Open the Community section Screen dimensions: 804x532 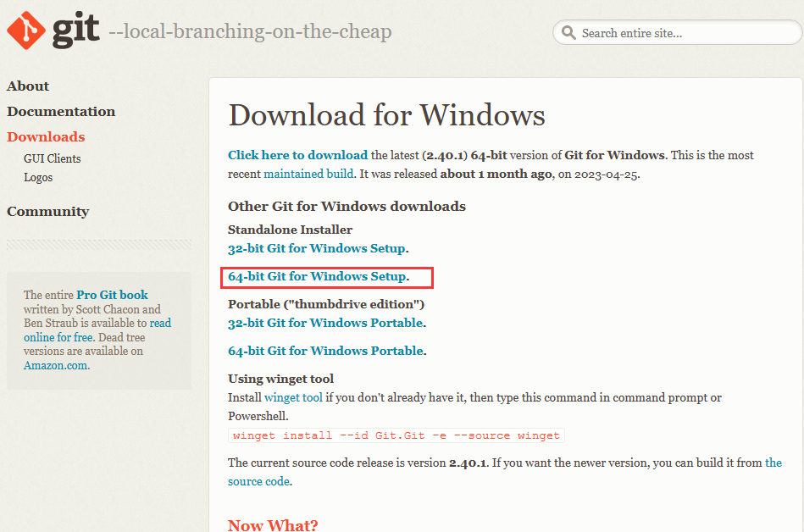pyautogui.click(x=48, y=212)
